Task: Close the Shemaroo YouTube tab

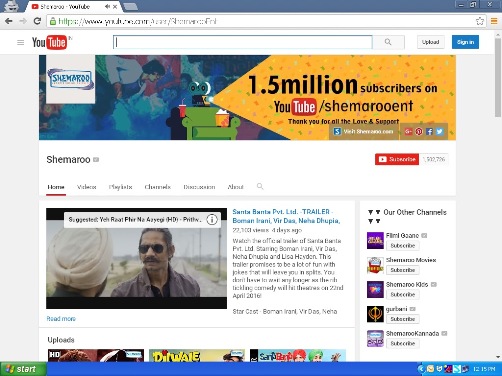Action: click(115, 6)
